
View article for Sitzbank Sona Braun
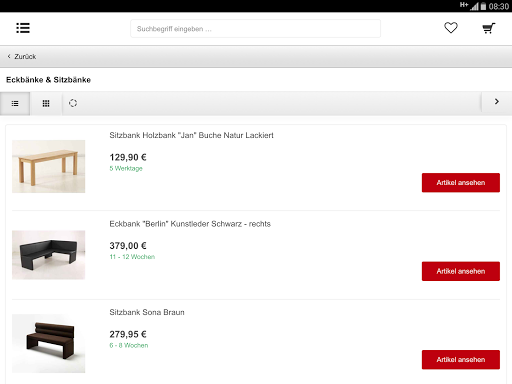point(461,360)
